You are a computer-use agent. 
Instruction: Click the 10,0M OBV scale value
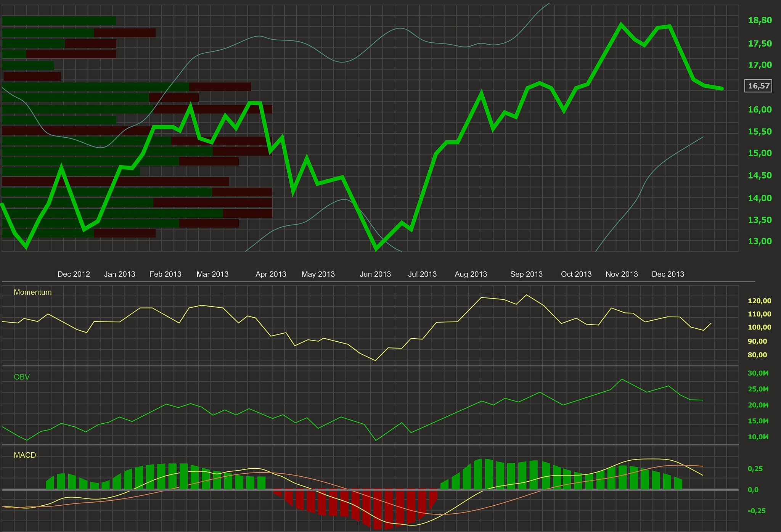pyautogui.click(x=758, y=437)
